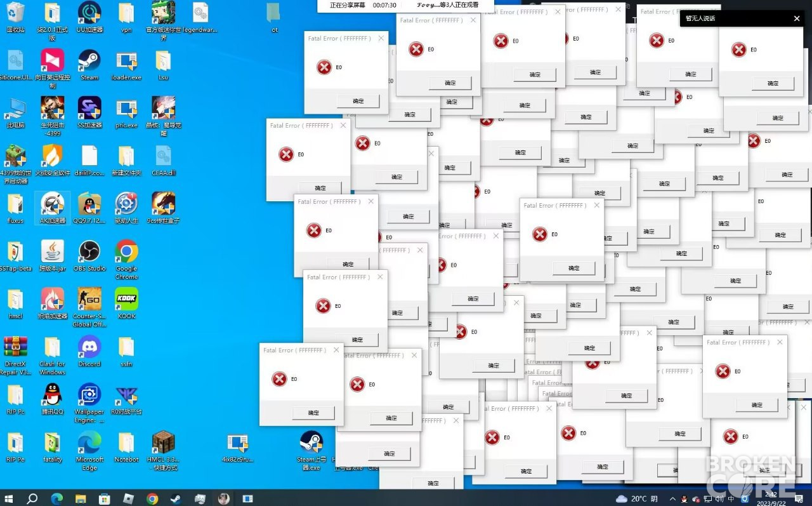Switch the 中 input method indicator
The image size is (812, 506).
tap(731, 498)
